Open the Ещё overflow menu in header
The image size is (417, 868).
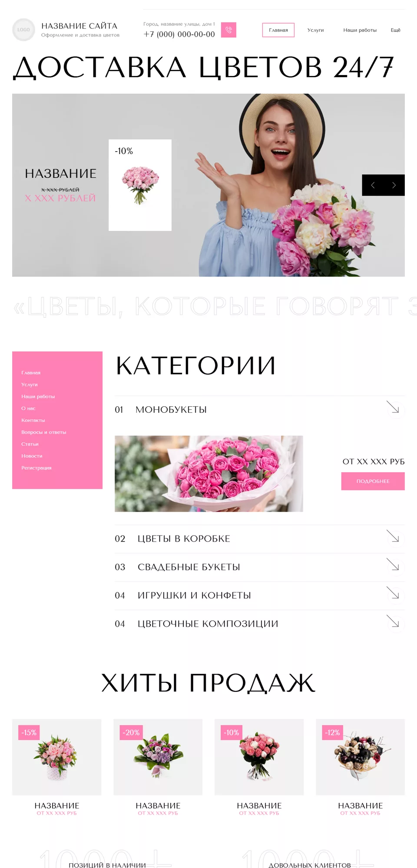pos(395,30)
